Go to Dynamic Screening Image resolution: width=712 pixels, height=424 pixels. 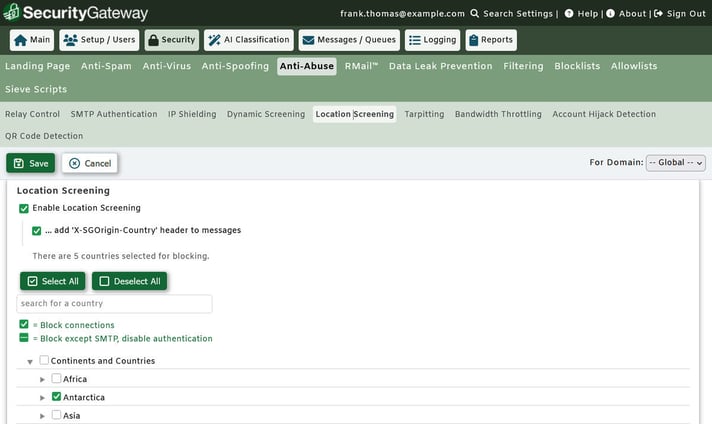coord(266,114)
